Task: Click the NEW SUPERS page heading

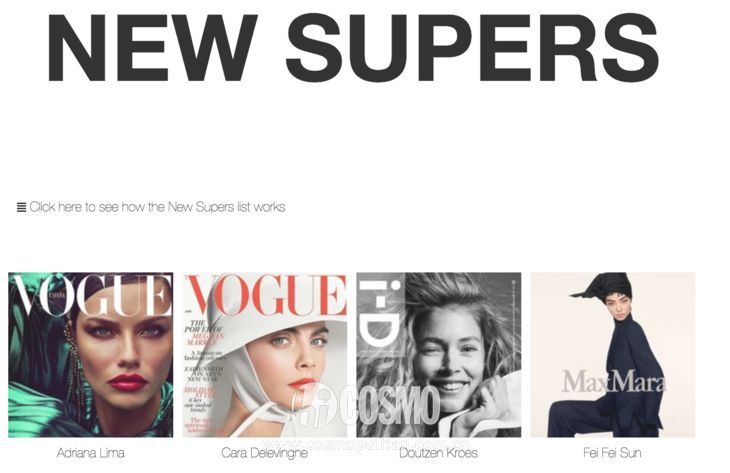Action: [x=353, y=47]
